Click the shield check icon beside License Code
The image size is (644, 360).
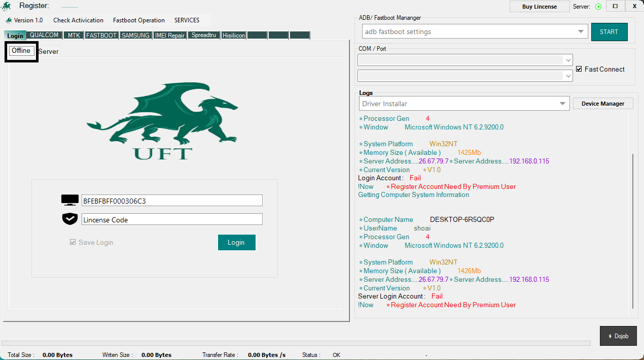pyautogui.click(x=69, y=219)
